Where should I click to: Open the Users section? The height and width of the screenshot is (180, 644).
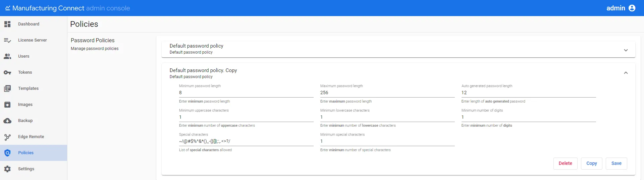(34, 56)
